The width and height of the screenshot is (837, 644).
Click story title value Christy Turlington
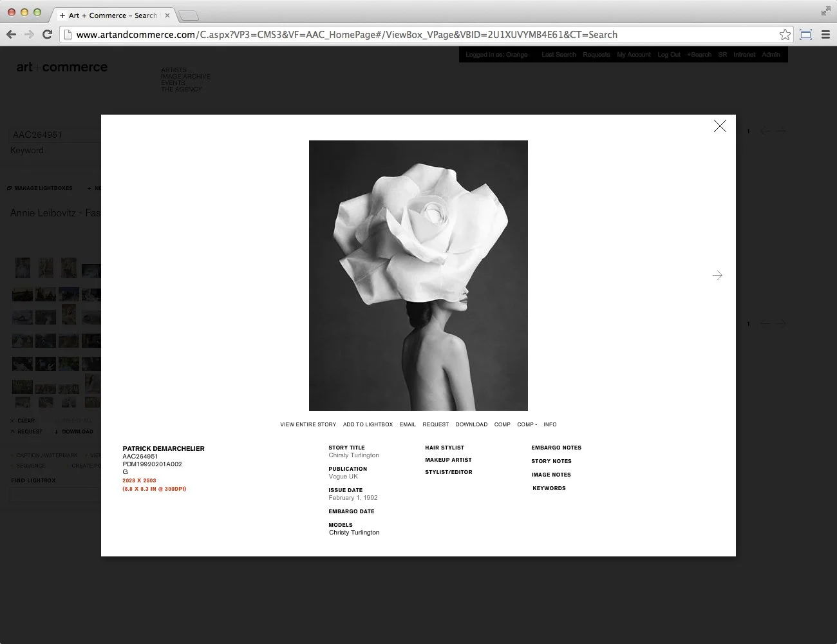coord(353,455)
